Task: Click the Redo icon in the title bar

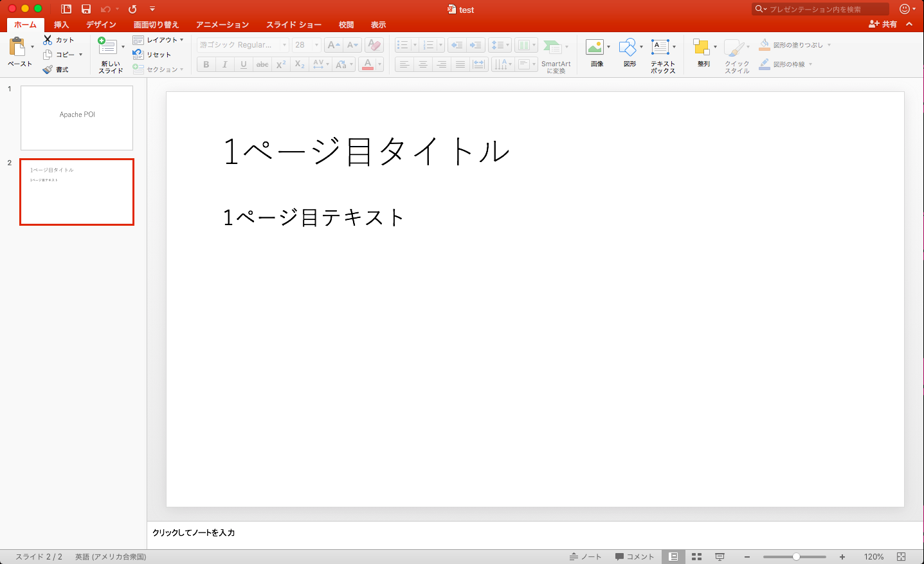Action: 132,9
